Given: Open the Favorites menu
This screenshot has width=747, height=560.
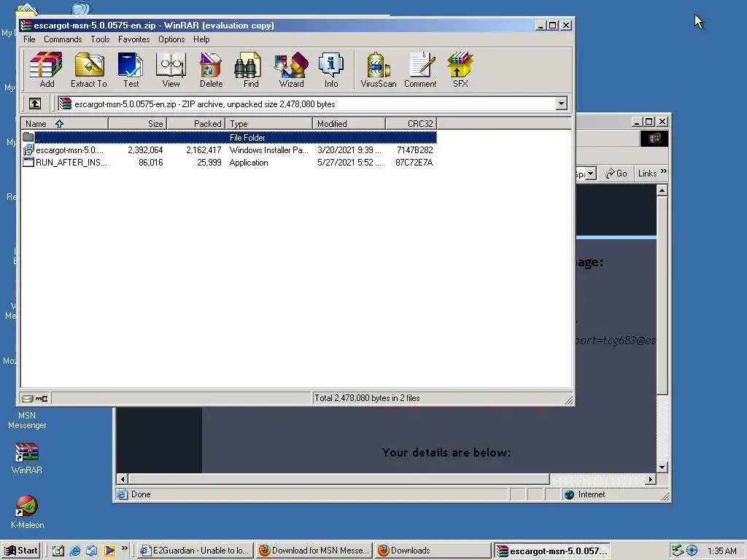Looking at the screenshot, I should pyautogui.click(x=134, y=39).
